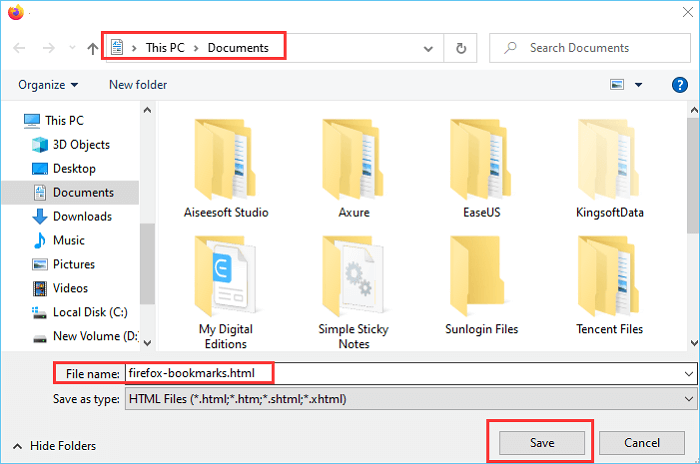
Task: Select This PC in the navigation tree
Action: [x=64, y=121]
